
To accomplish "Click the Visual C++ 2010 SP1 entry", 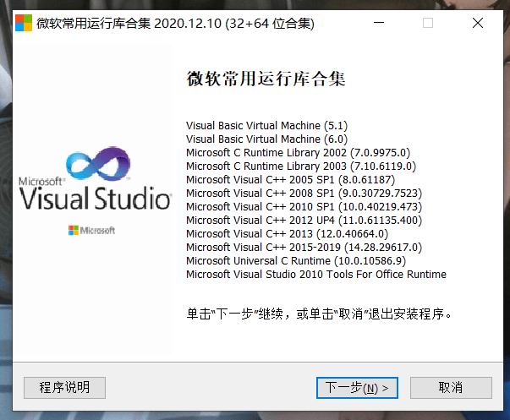I will click(x=304, y=207).
